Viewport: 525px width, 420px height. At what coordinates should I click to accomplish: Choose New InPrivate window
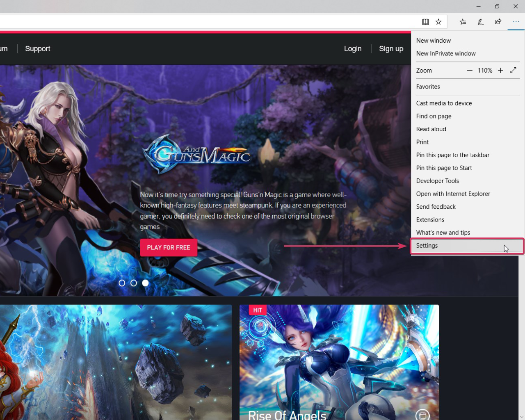coord(446,53)
